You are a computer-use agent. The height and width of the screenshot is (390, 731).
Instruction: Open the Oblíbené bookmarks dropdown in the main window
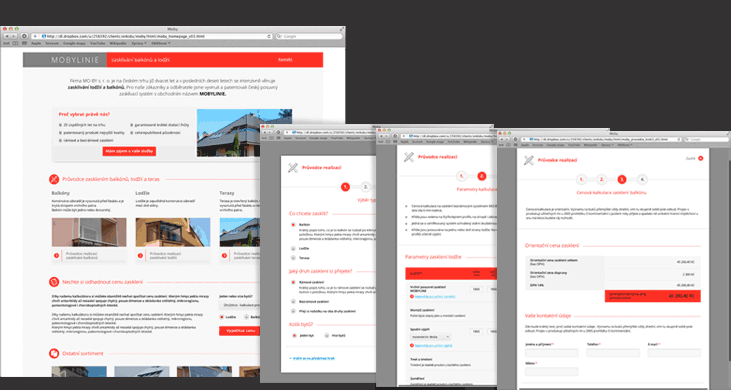pos(160,43)
